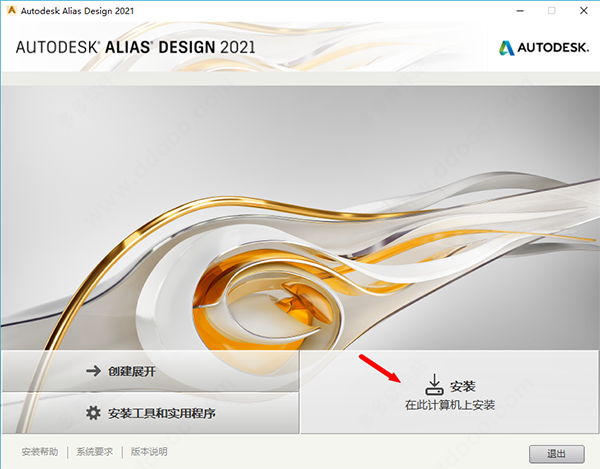This screenshot has height=469, width=600.
Task: Open 安装工具和实用程序 (Install Tools & Utilities)
Action: [x=150, y=413]
